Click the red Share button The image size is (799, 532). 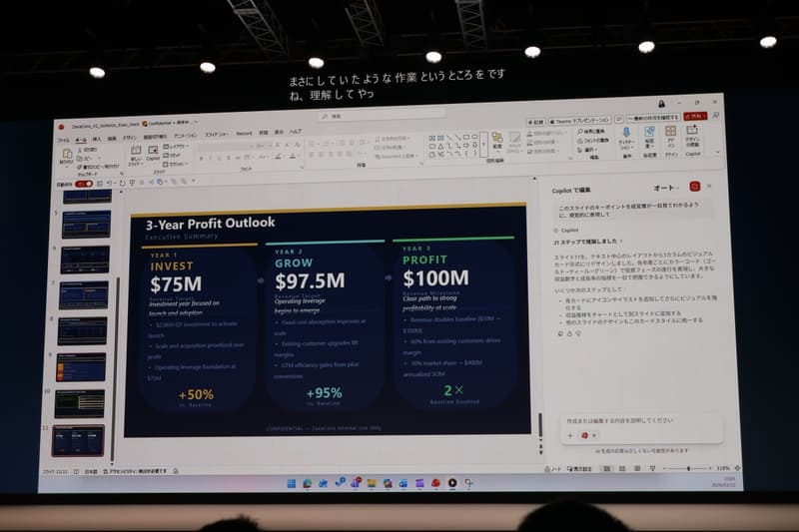tap(695, 116)
